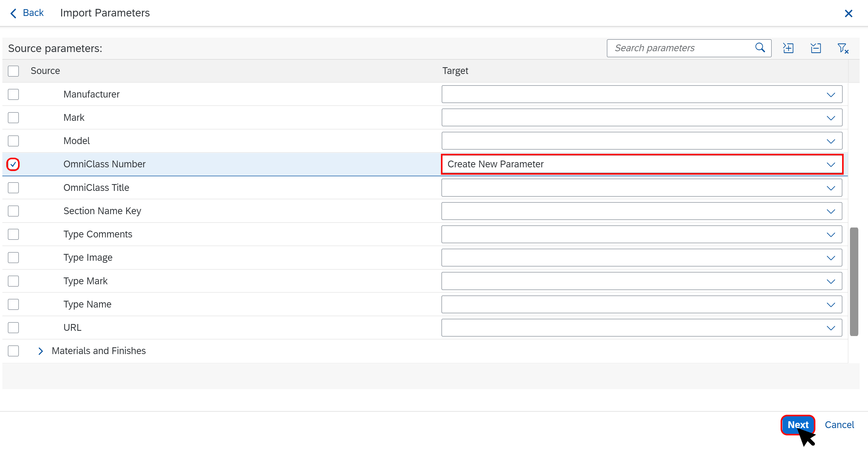
Task: Select the Type Mark row label
Action: point(85,281)
